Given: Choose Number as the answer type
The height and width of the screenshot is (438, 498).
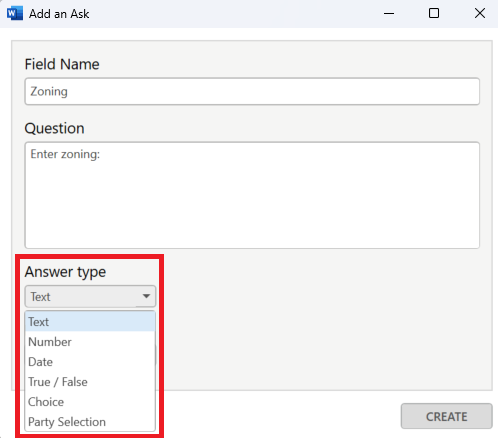Looking at the screenshot, I should [90, 342].
